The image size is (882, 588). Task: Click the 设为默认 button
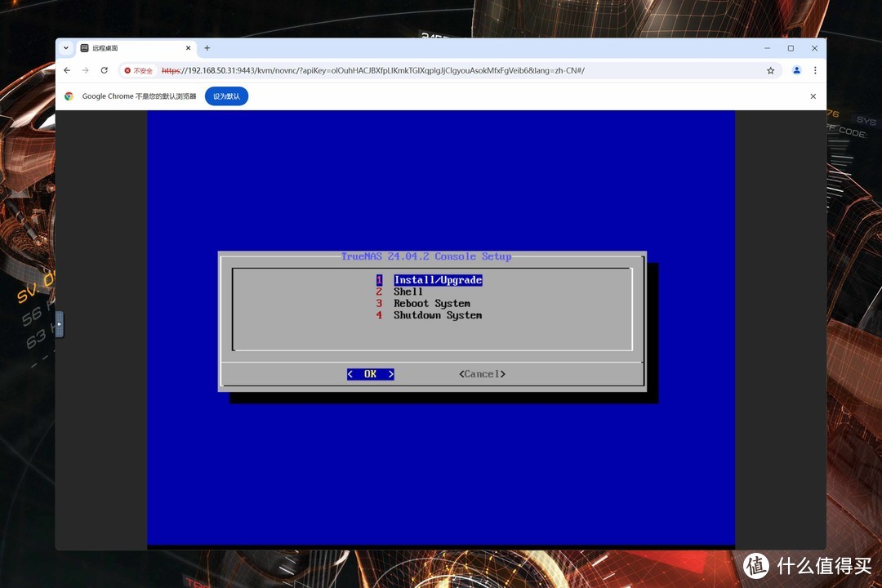[x=227, y=96]
